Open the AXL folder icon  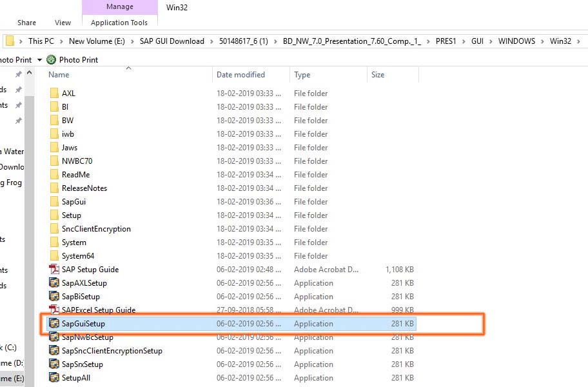[54, 93]
